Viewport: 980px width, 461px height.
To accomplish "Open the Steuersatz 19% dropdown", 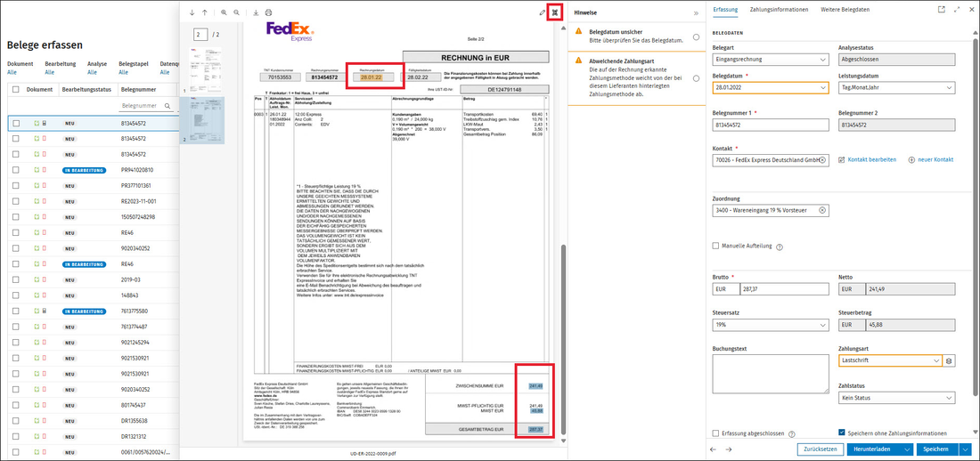I will 771,325.
